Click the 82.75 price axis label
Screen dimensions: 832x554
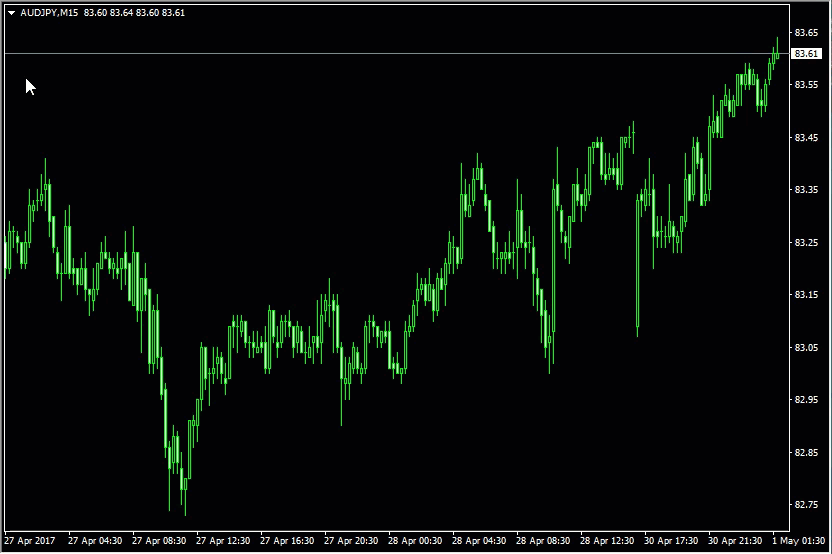(x=806, y=505)
